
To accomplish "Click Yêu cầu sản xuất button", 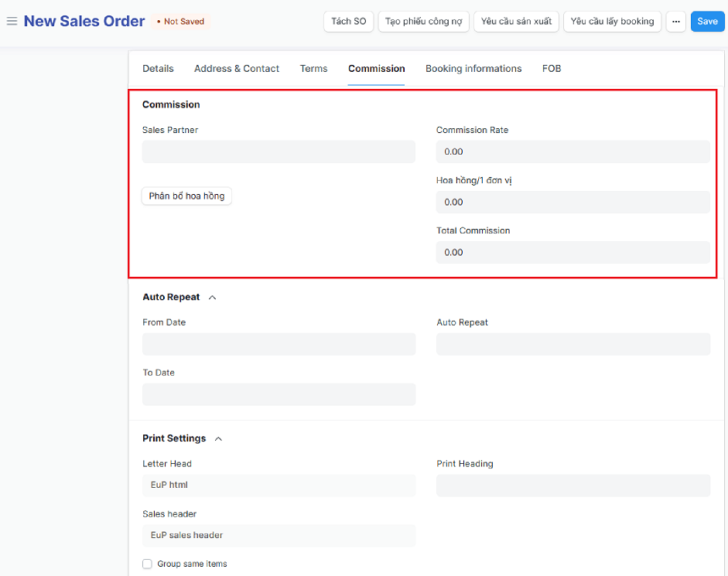I will 516,22.
